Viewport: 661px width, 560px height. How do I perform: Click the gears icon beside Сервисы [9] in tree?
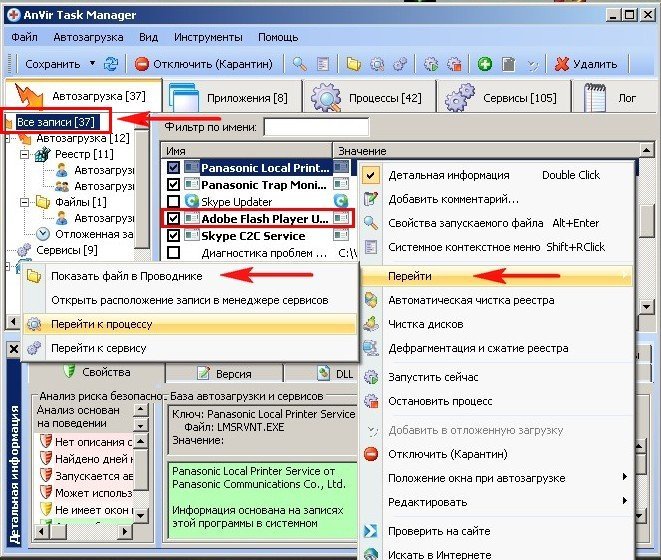click(24, 250)
